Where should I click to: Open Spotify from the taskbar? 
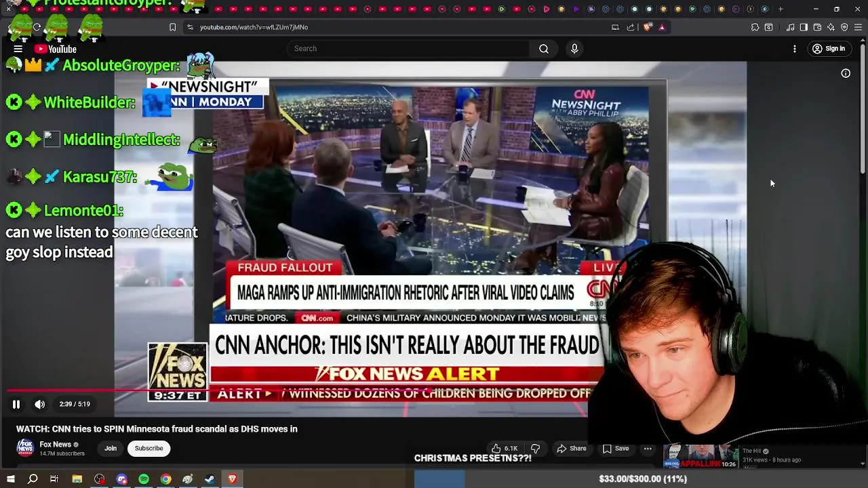tap(144, 479)
